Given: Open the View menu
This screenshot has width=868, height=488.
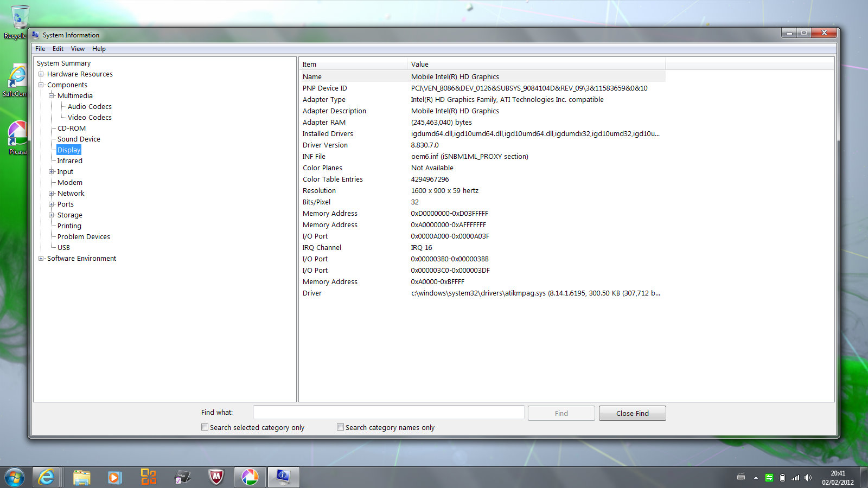Looking at the screenshot, I should tap(78, 49).
